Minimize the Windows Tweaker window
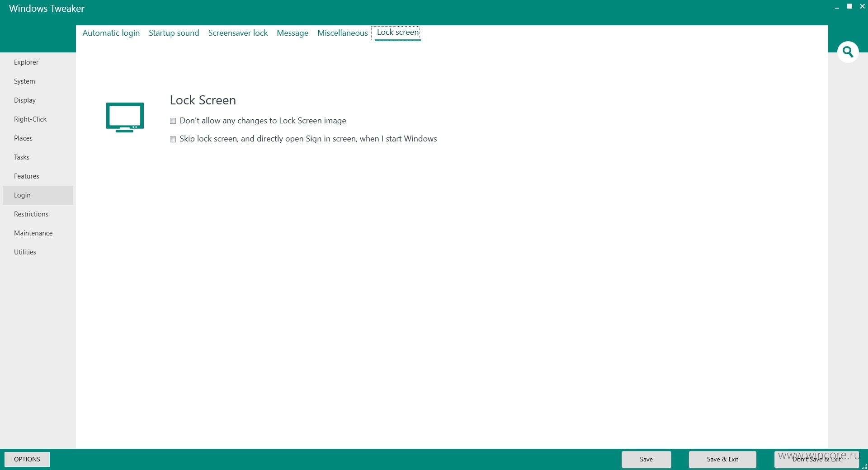 tap(837, 7)
